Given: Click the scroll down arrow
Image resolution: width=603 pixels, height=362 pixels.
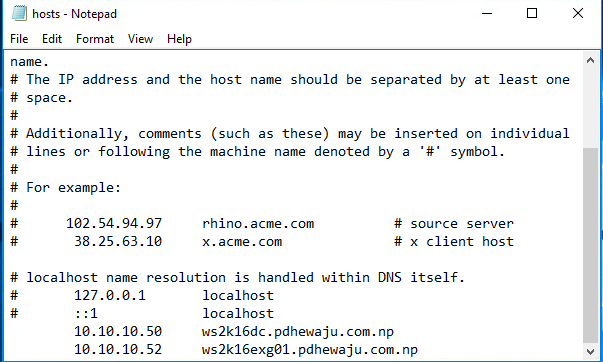Looking at the screenshot, I should coord(590,351).
